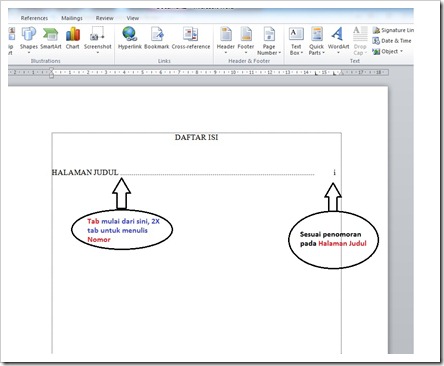Expand the WordArt dropdown arrow
This screenshot has height=366, width=444.
(338, 53)
